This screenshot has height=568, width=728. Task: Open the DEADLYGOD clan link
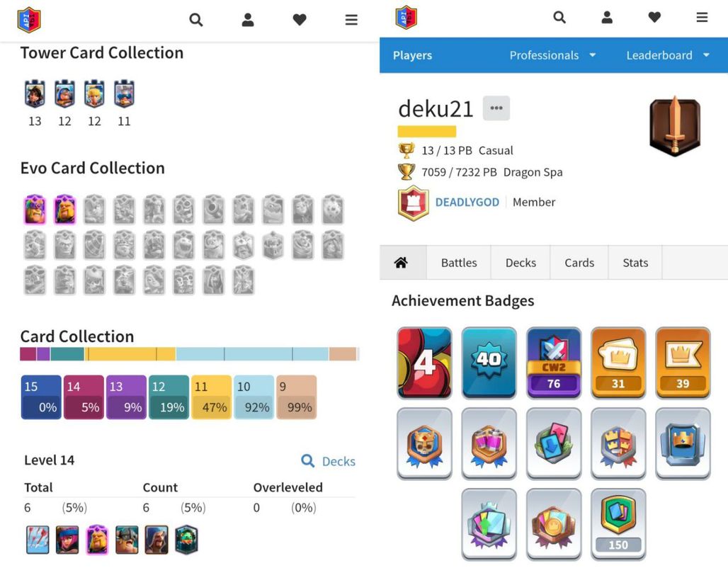point(467,202)
